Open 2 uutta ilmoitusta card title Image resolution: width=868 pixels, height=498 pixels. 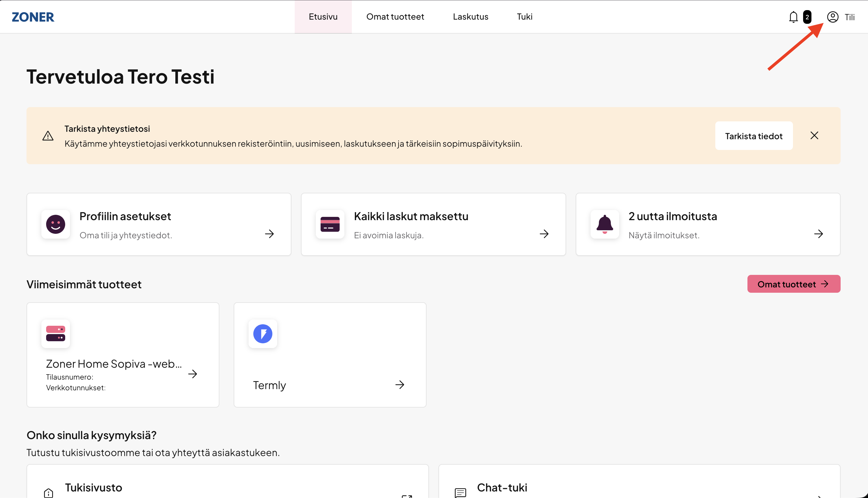click(x=673, y=216)
